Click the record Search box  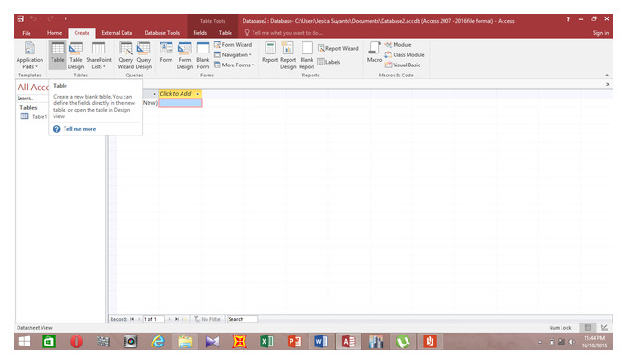click(x=243, y=319)
